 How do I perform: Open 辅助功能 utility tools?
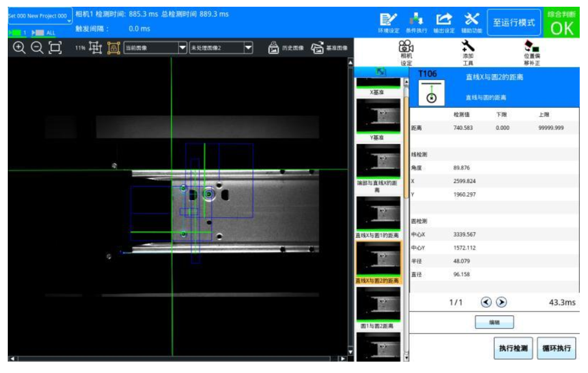click(x=472, y=23)
